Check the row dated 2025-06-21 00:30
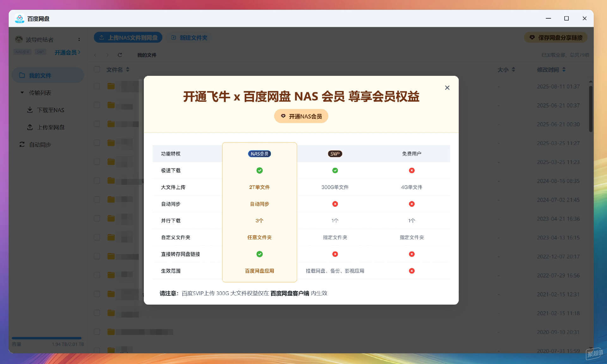The width and height of the screenshot is (607, 364). pos(97,124)
